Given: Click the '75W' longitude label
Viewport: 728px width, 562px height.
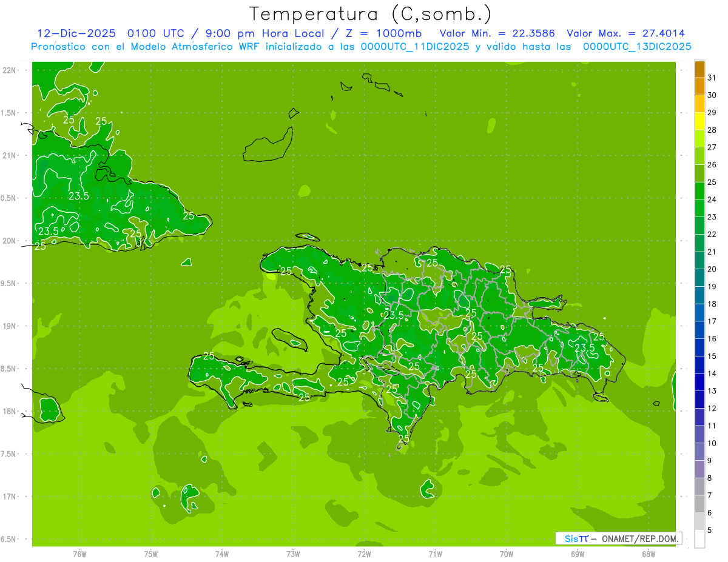Looking at the screenshot, I should (x=150, y=554).
